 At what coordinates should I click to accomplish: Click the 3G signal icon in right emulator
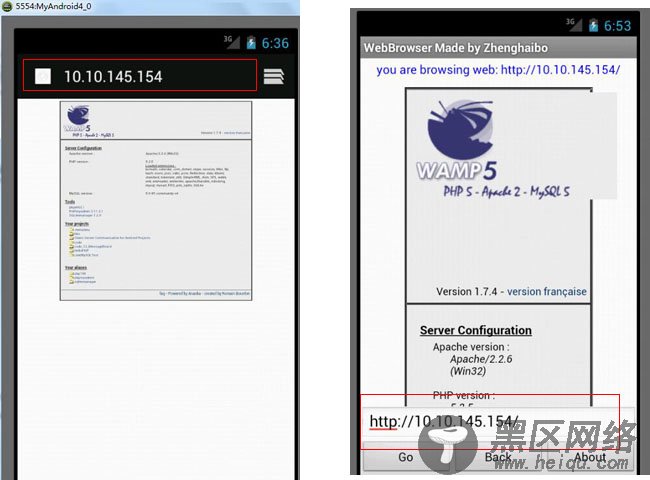coord(574,24)
